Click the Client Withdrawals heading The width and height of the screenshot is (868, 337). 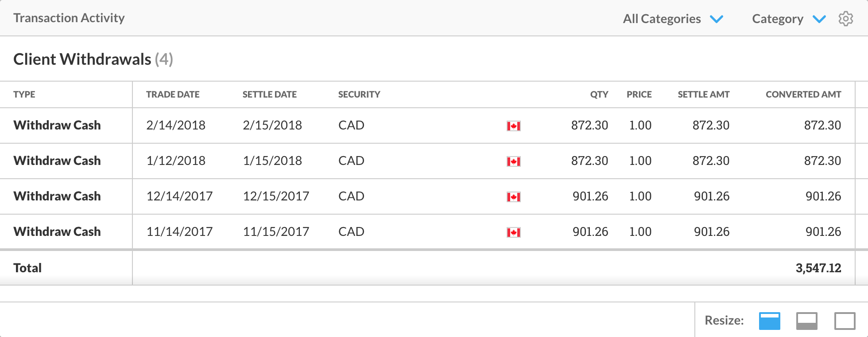(82, 59)
